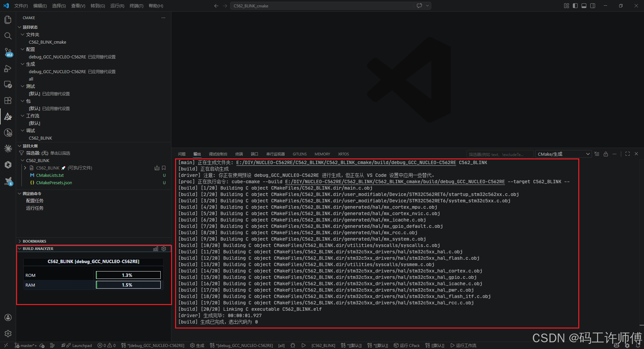Open the 终端(T) menu
The width and height of the screenshot is (644, 349).
pyautogui.click(x=136, y=6)
